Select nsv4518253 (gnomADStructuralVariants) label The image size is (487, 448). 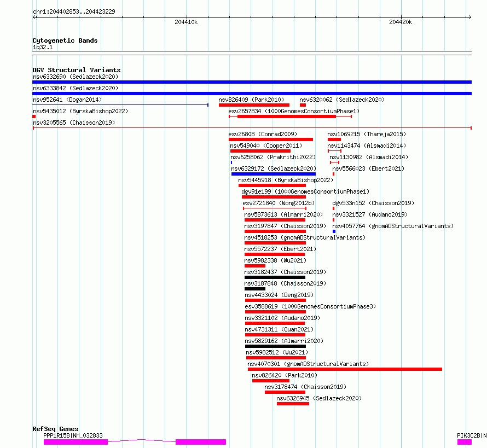305,237
